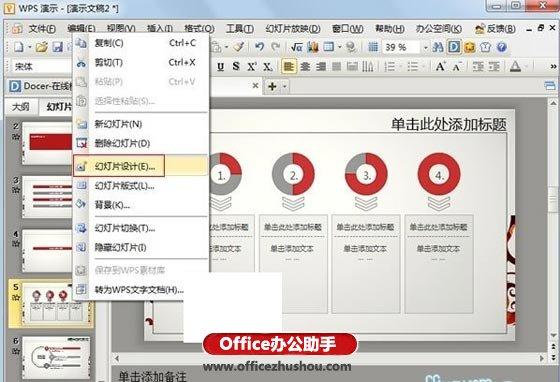
Task: Expand arrow next to new tab plus
Action: (x=285, y=87)
